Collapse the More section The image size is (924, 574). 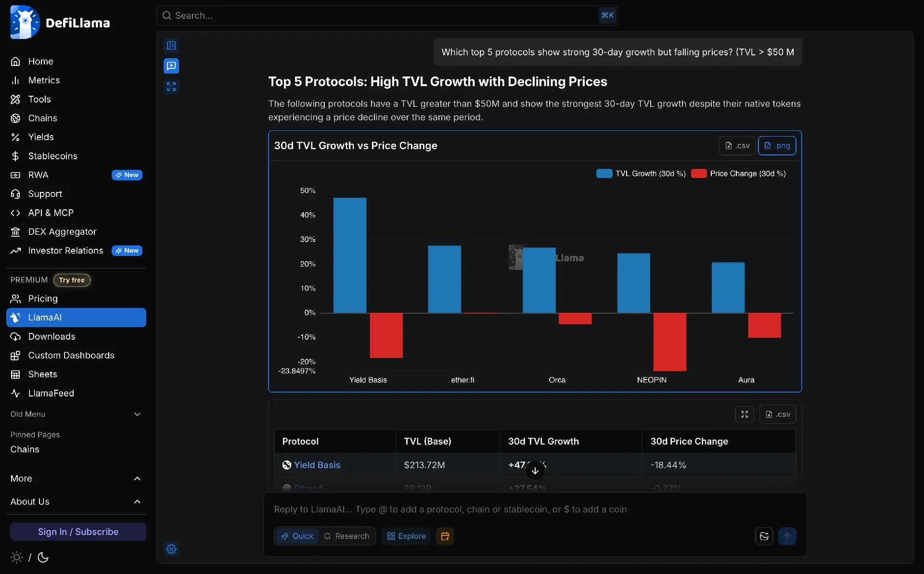(76, 479)
